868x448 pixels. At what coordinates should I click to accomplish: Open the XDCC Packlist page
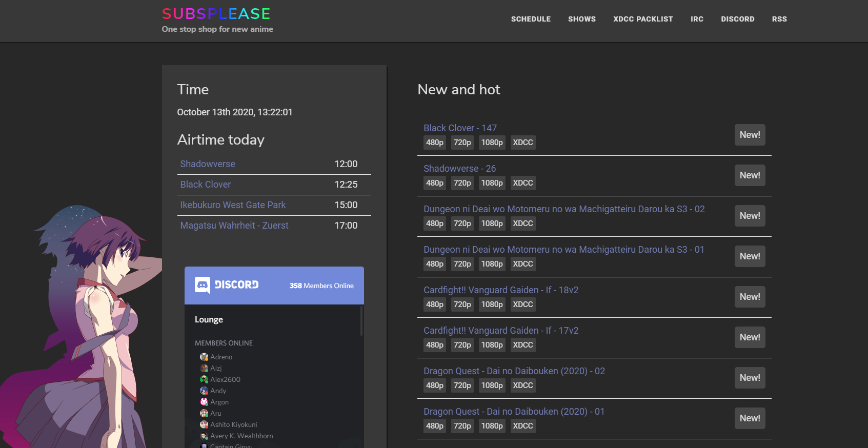[x=643, y=19]
